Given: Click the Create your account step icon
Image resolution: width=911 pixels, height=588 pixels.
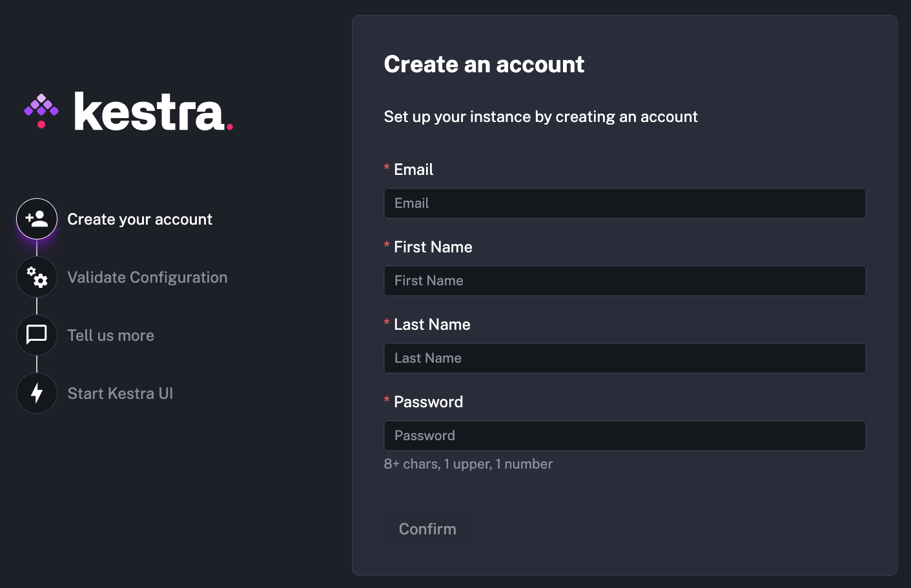Looking at the screenshot, I should pyautogui.click(x=37, y=219).
